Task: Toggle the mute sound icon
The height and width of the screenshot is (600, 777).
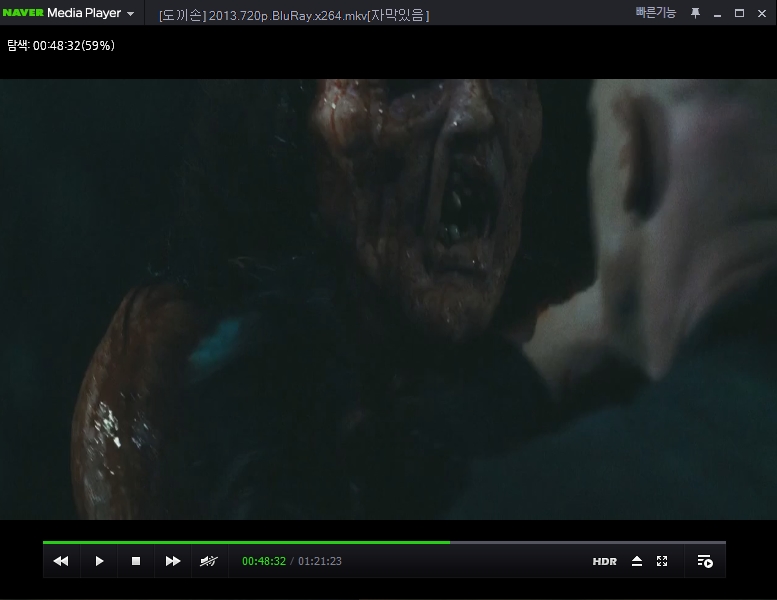Action: pos(208,561)
